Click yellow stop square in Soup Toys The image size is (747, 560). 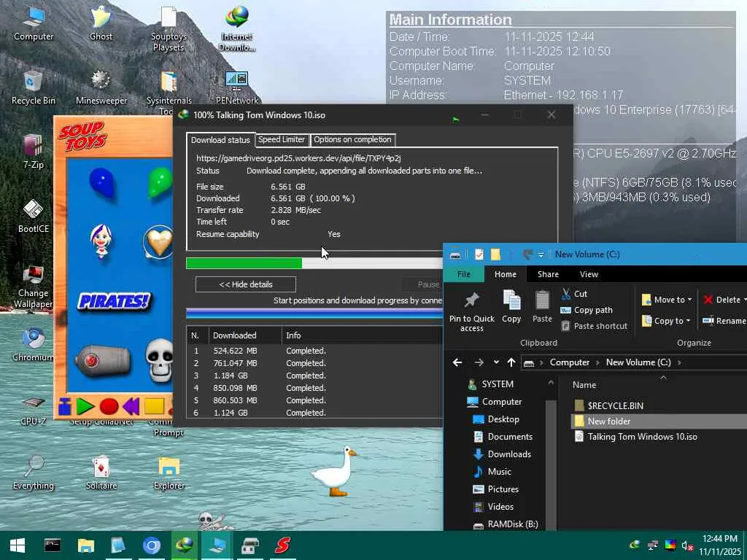coord(155,406)
